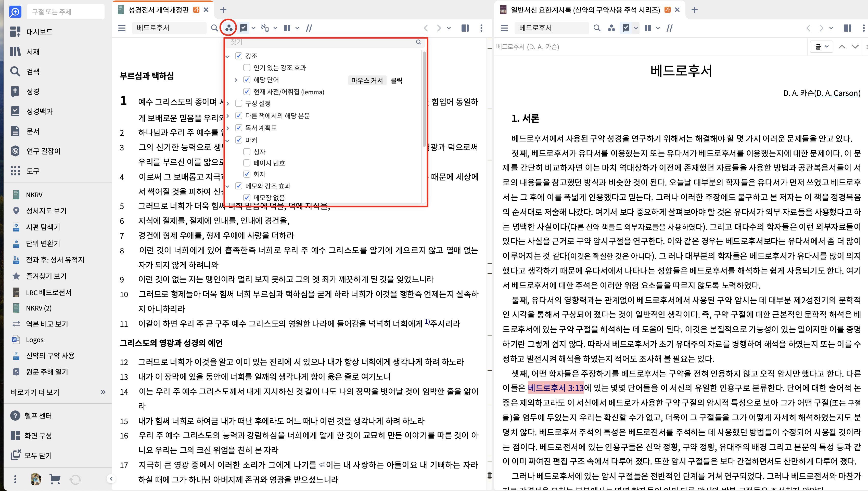Collapse the 메모와 강조 효과 group arrow
868x491 pixels.
228,186
